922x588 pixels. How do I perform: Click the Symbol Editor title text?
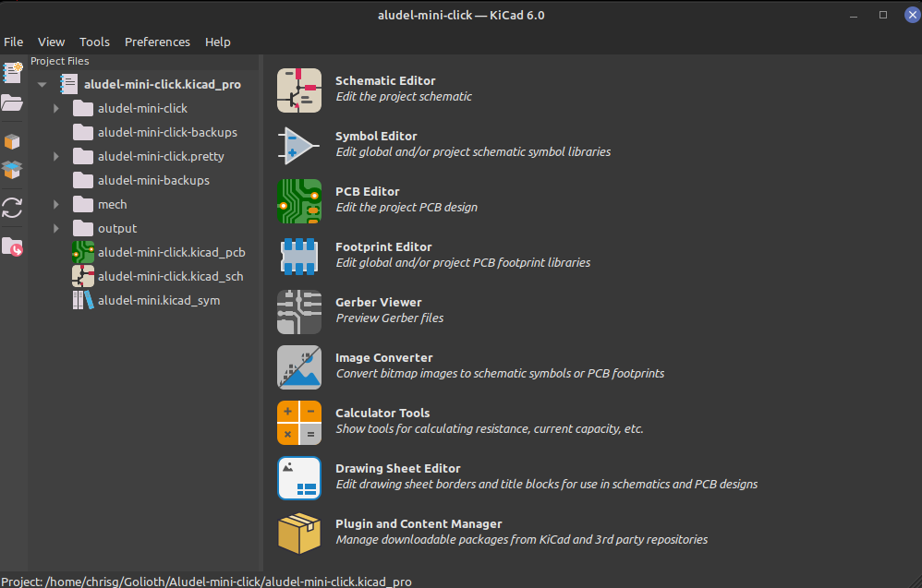pos(376,136)
